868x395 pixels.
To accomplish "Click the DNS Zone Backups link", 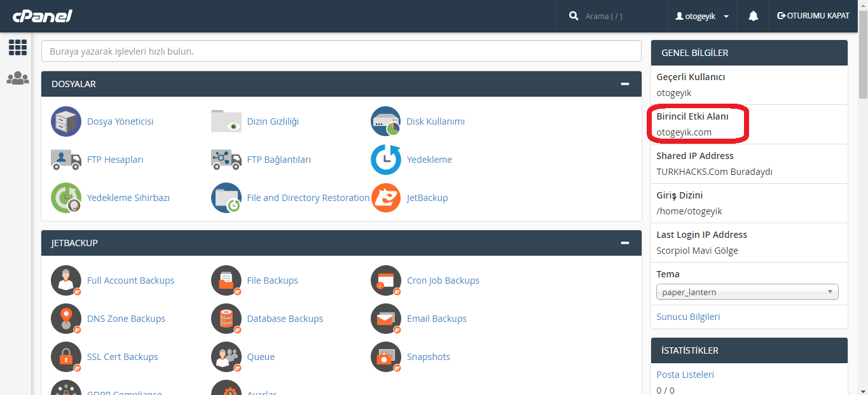I will tap(126, 319).
